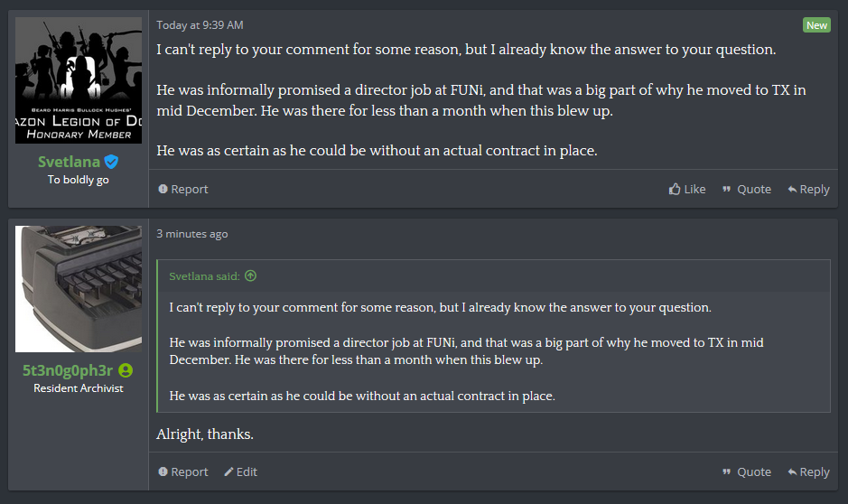
Task: Click 5t3n0g0ph3r's stenotype machine avatar
Action: (x=79, y=289)
